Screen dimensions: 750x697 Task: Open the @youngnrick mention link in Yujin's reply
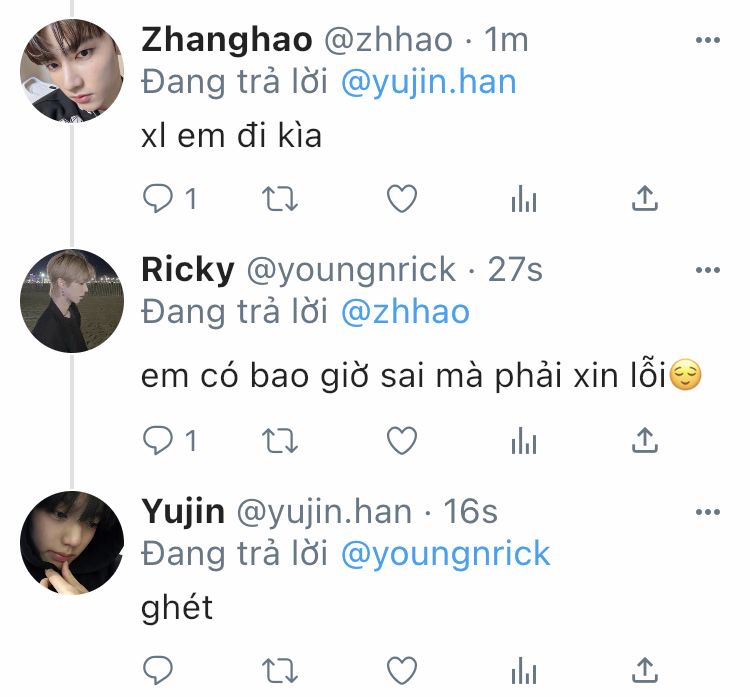point(445,554)
